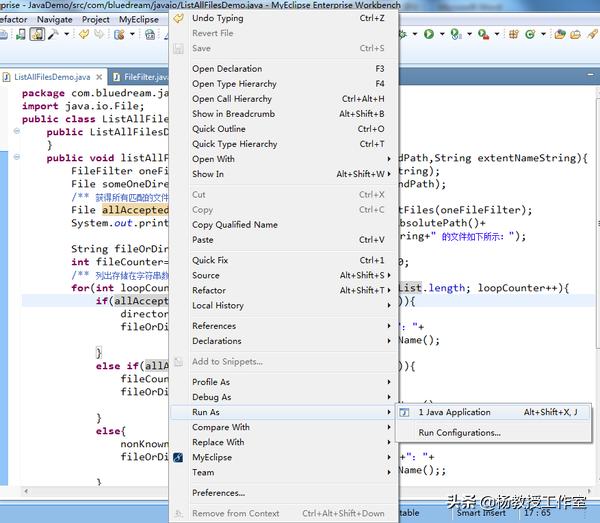Switch to the FileFilter.java tab
Screen dimensions: 600x523
click(146, 77)
